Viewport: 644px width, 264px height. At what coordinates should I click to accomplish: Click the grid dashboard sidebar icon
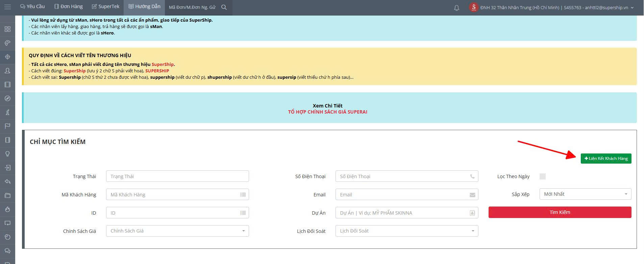tap(7, 29)
